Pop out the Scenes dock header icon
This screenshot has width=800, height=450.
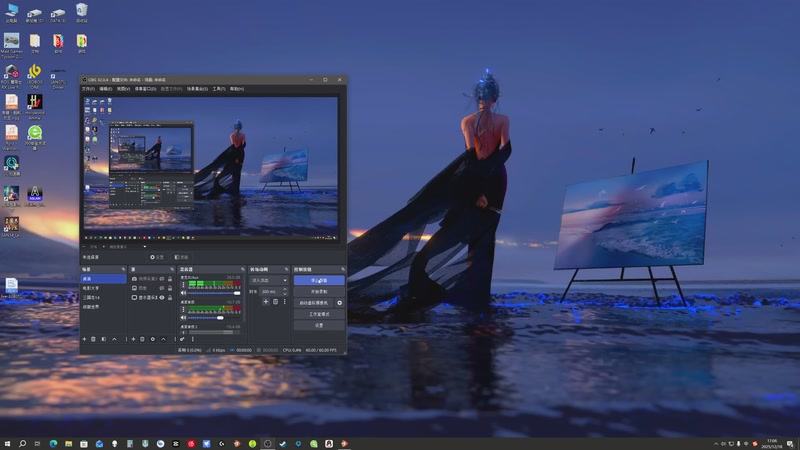click(123, 269)
